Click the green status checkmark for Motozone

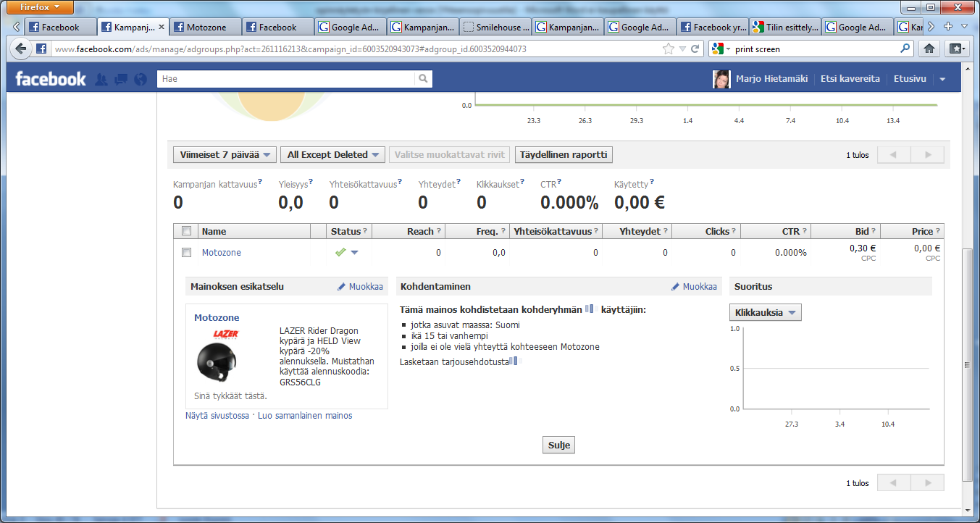click(x=340, y=252)
